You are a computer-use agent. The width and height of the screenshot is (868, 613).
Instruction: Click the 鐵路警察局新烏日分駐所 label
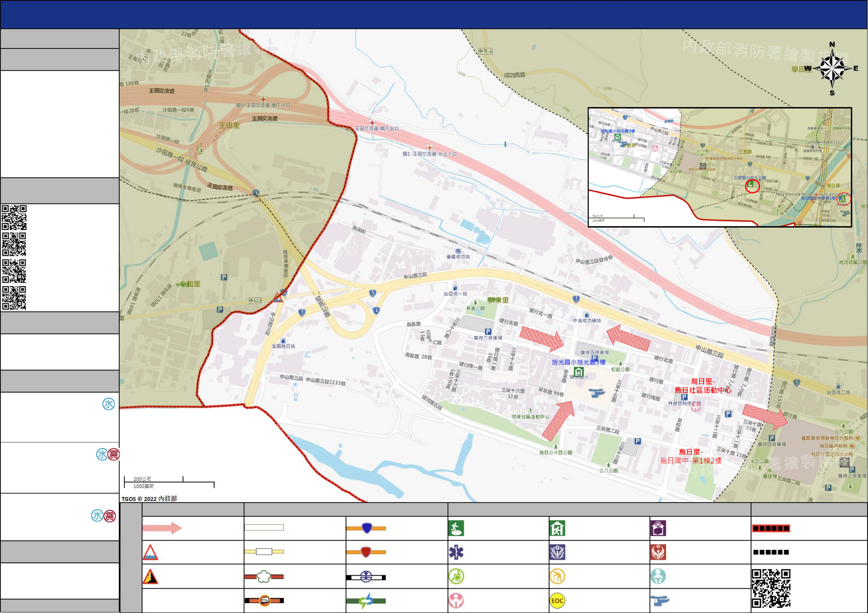pos(827,438)
